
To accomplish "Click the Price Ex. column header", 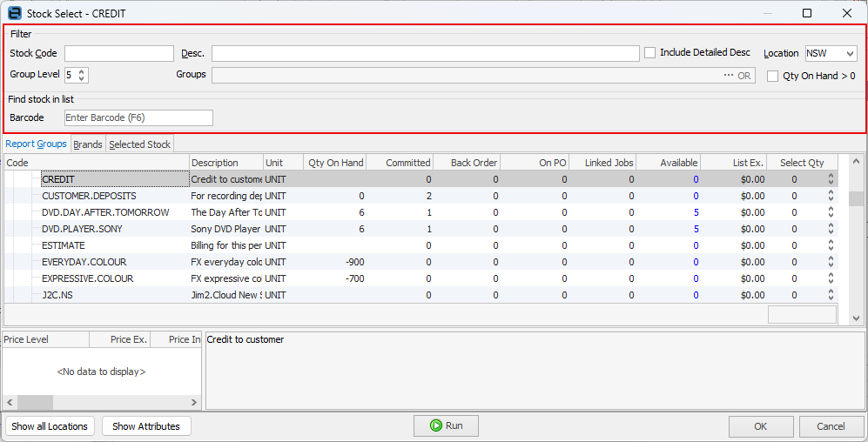I will (x=120, y=339).
